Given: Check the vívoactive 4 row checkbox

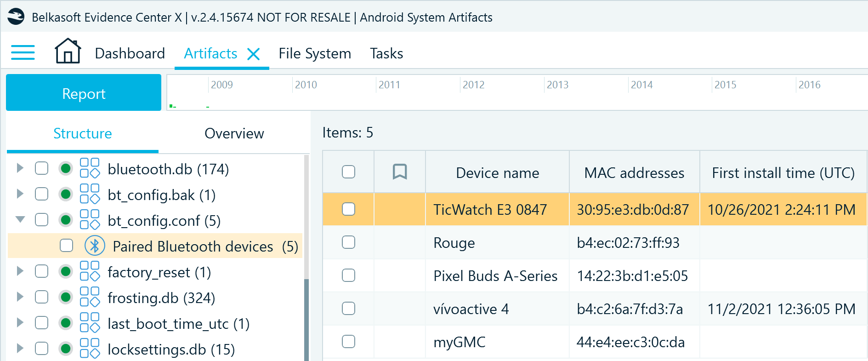Looking at the screenshot, I should (x=349, y=309).
